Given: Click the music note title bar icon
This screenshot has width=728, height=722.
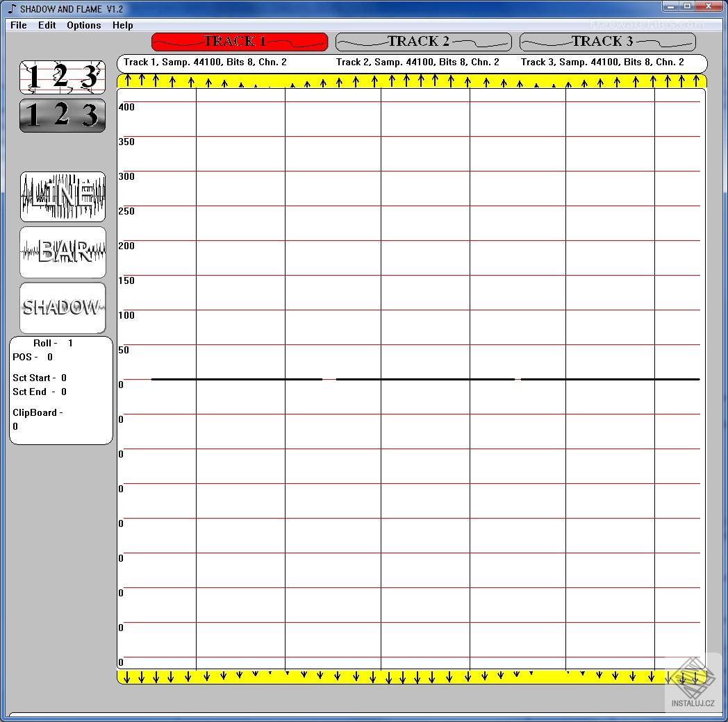Looking at the screenshot, I should (x=12, y=9).
